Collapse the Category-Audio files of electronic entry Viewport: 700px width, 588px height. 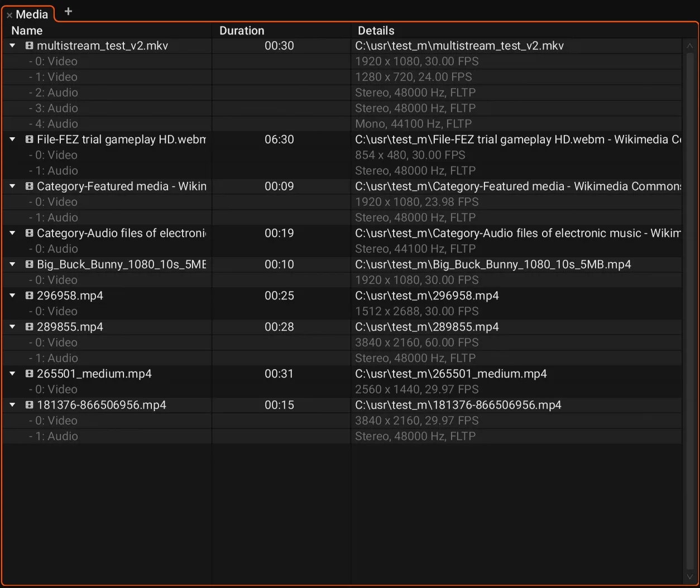coord(12,233)
